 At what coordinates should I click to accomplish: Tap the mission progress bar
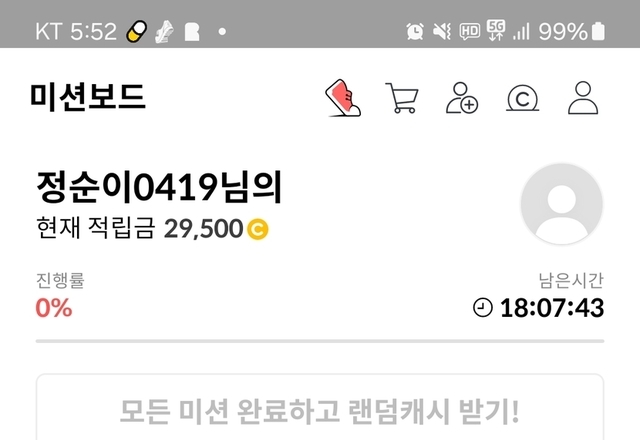point(320,341)
